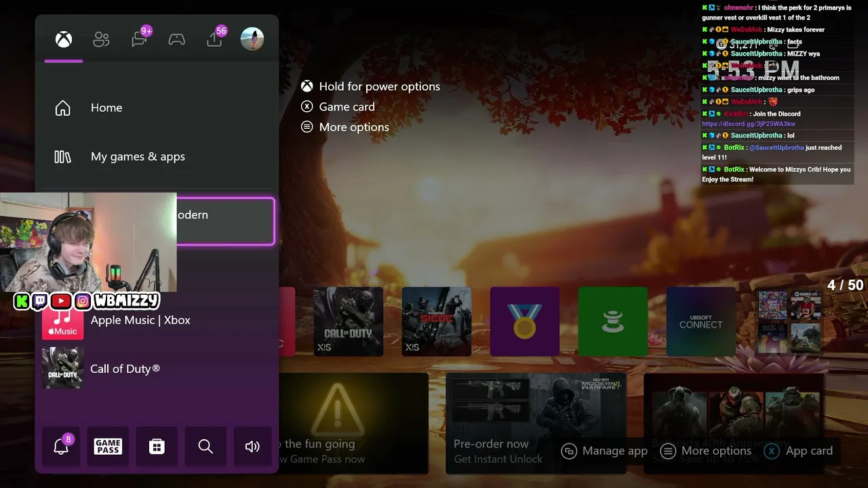Open the Bethesda anniversary sale card

(733, 423)
